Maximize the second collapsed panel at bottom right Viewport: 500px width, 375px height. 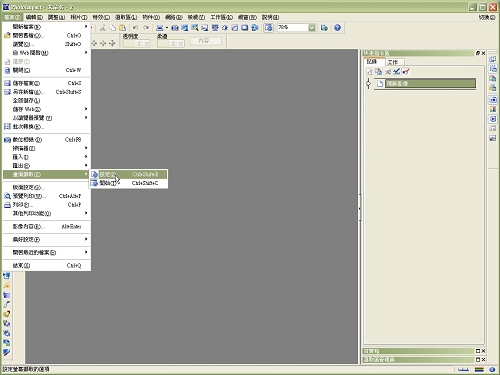point(478,360)
